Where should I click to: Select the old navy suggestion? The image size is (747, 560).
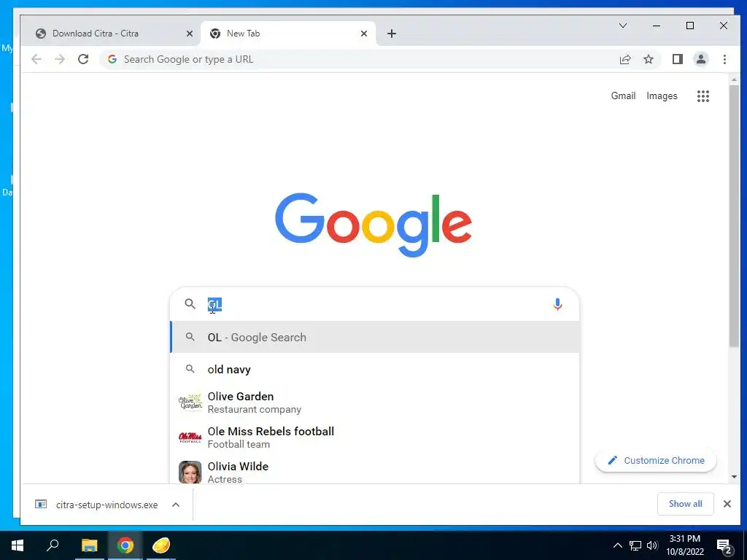point(375,370)
